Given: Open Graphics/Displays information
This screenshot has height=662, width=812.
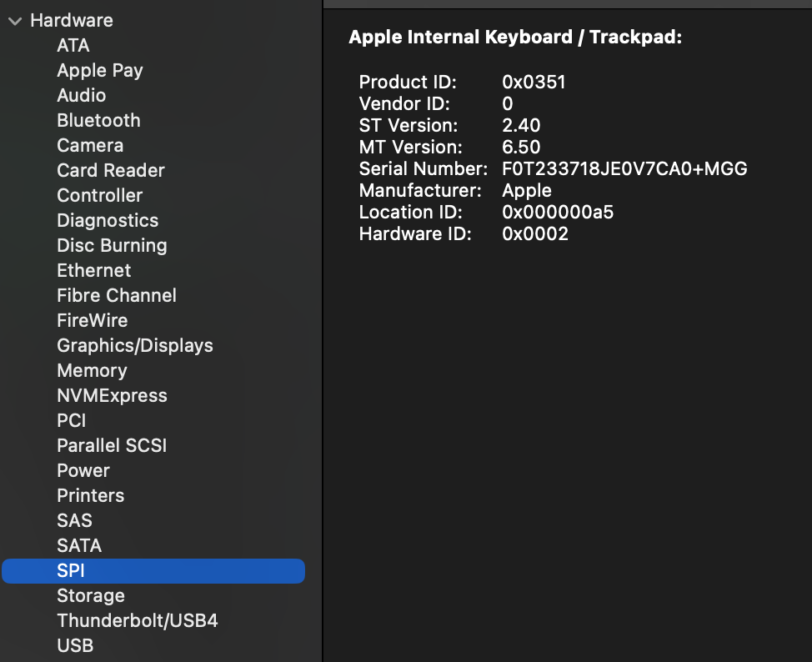Looking at the screenshot, I should 134,346.
